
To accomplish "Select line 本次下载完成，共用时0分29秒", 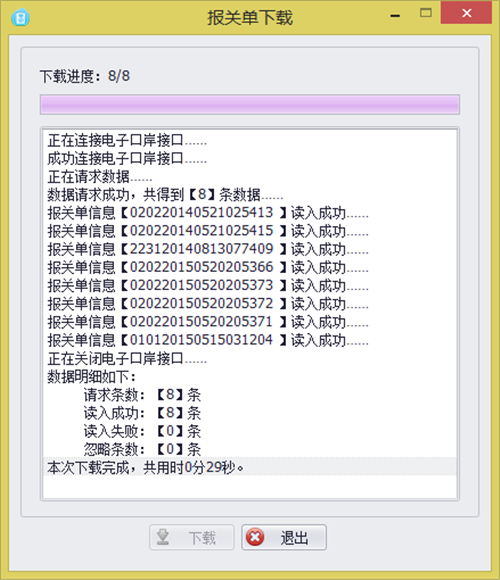I will pos(250,467).
